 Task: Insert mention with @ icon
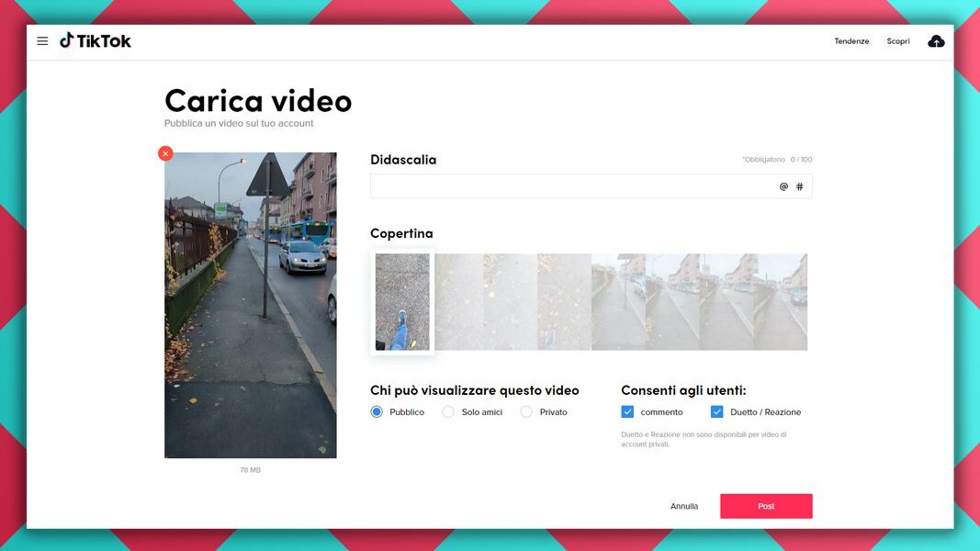(783, 186)
